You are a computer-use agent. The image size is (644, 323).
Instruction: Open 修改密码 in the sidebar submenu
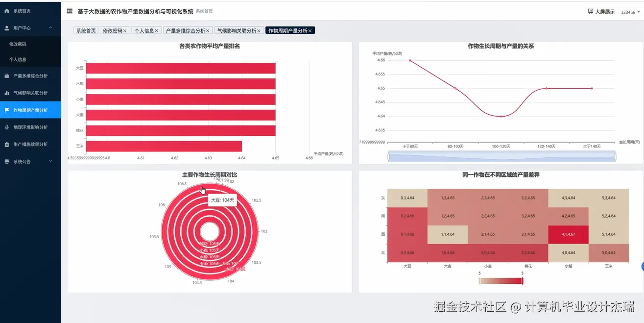coord(30,44)
